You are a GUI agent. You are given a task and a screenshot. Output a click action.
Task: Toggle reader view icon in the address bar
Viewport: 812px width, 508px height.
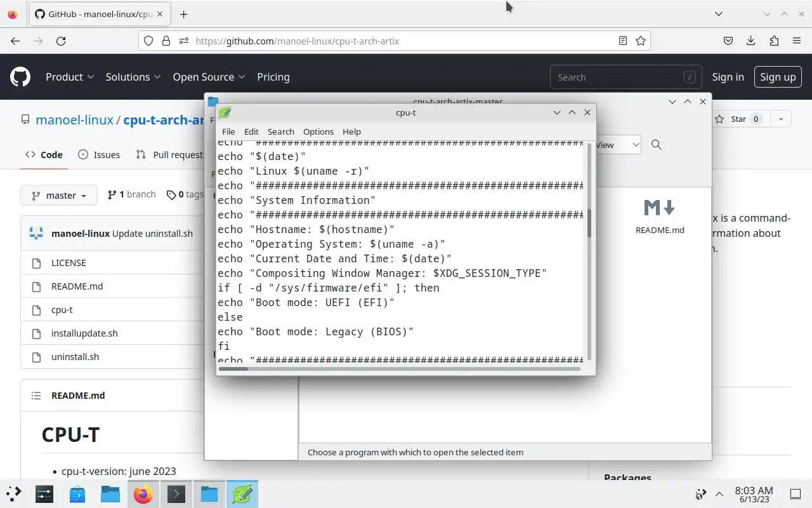pos(623,41)
